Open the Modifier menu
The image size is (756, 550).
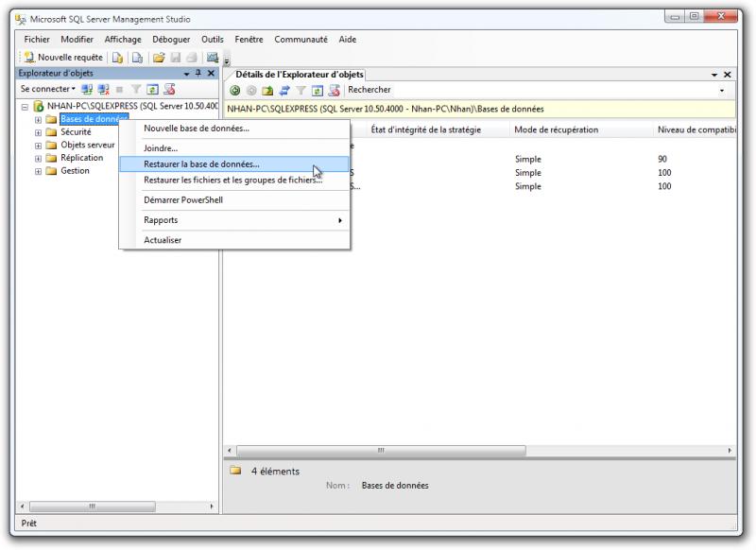pyautogui.click(x=77, y=40)
